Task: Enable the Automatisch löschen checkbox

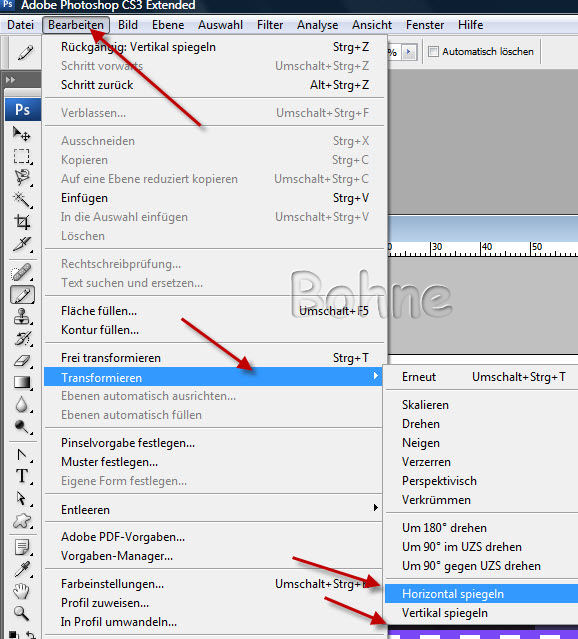Action: (x=433, y=52)
